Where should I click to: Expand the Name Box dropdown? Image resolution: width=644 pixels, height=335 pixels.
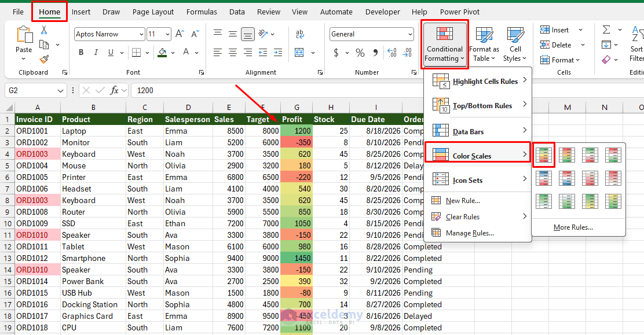click(60, 90)
